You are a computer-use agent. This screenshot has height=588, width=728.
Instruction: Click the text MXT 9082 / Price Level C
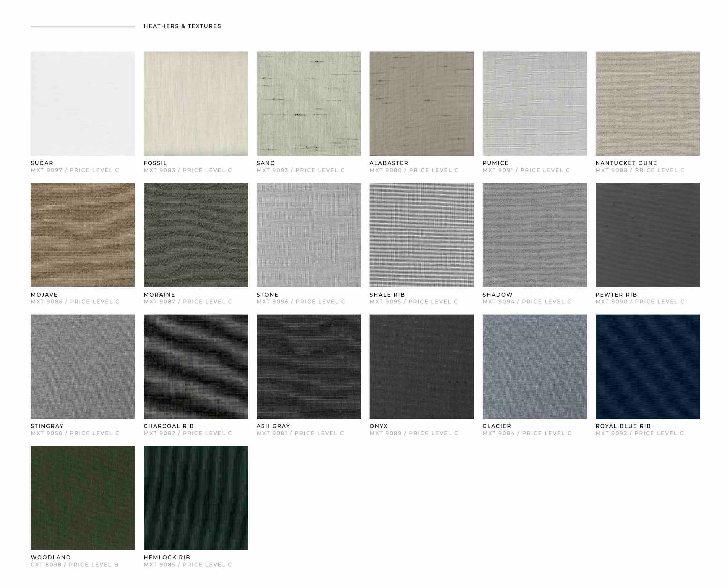click(x=188, y=433)
